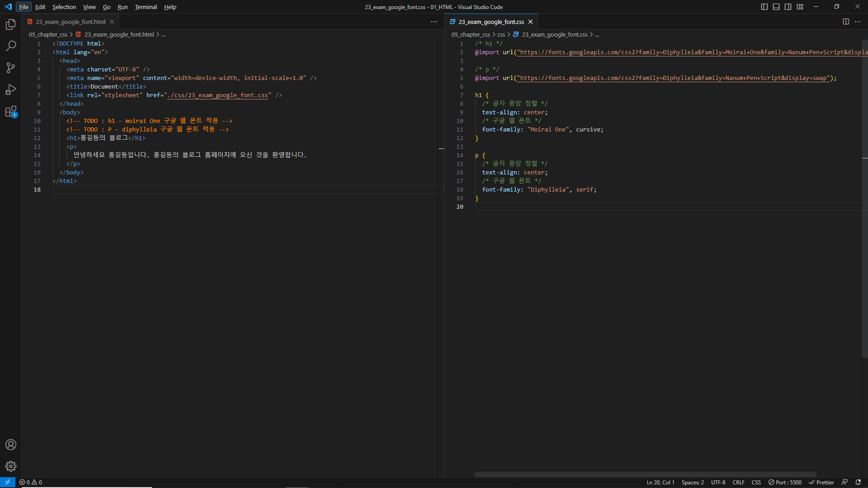This screenshot has width=868, height=488.
Task: Toggle bottom Panel layout button
Action: (776, 7)
